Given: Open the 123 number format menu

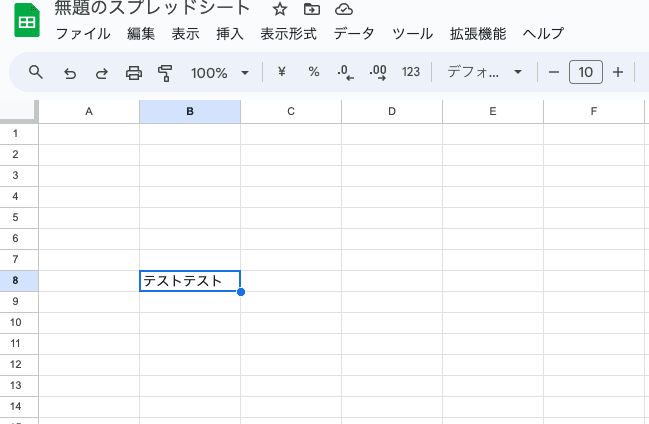Looking at the screenshot, I should [x=410, y=72].
